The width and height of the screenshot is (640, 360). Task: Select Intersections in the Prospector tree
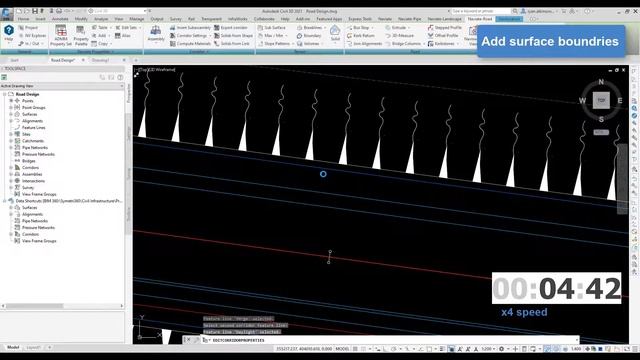(33, 181)
